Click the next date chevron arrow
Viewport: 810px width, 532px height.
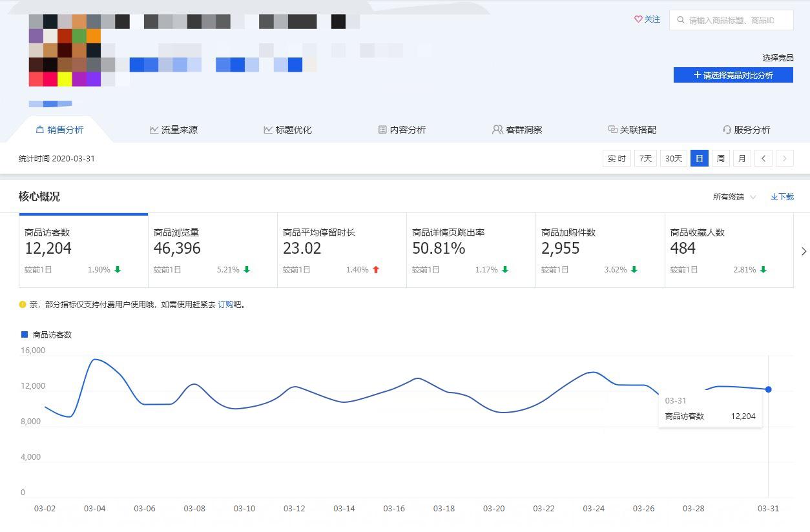coord(785,158)
